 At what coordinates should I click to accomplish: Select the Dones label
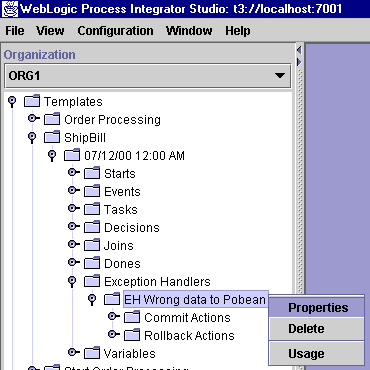click(122, 263)
